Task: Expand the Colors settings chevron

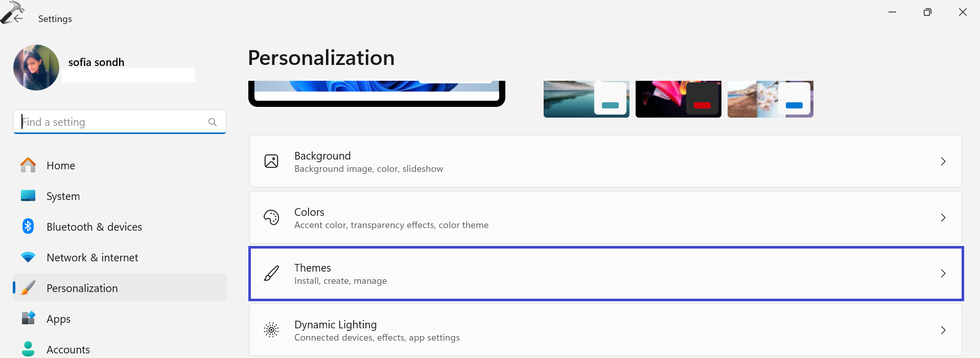Action: (943, 218)
